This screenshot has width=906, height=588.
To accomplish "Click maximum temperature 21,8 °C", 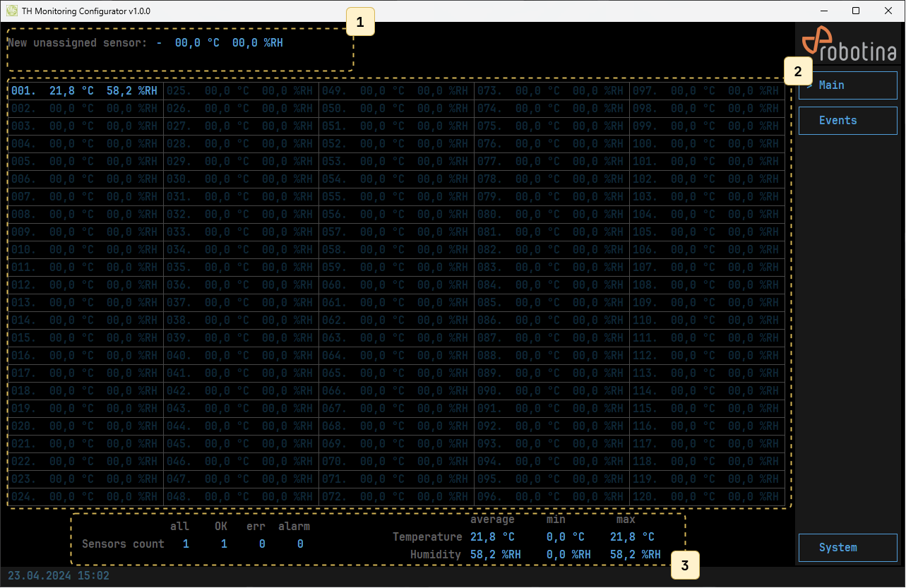I will (632, 537).
